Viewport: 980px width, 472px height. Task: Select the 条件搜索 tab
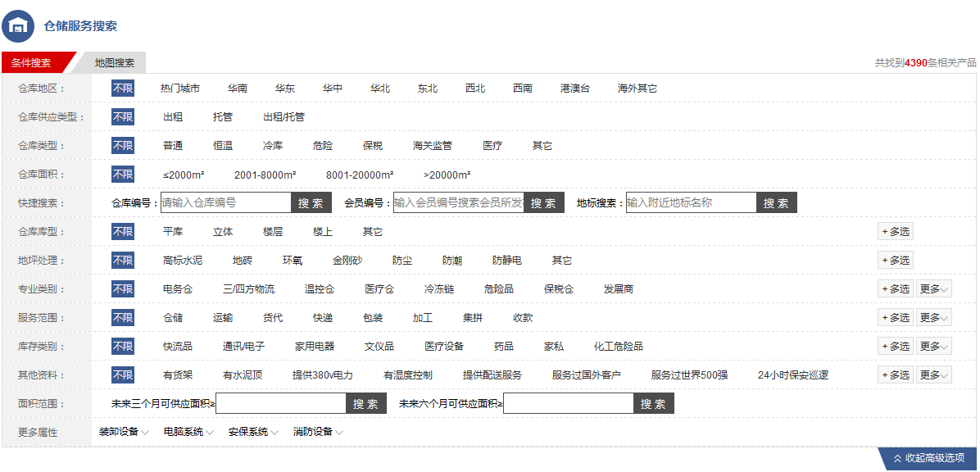click(32, 63)
